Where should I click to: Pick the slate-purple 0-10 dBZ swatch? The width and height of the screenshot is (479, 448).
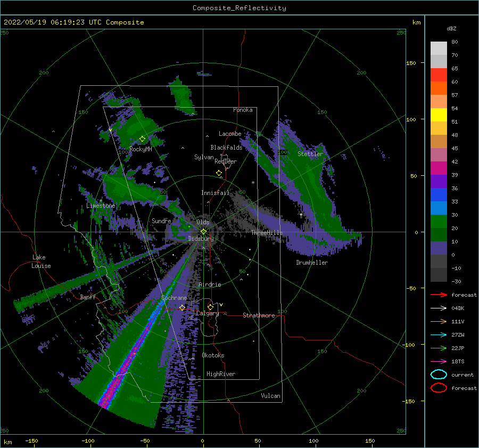[x=439, y=248]
